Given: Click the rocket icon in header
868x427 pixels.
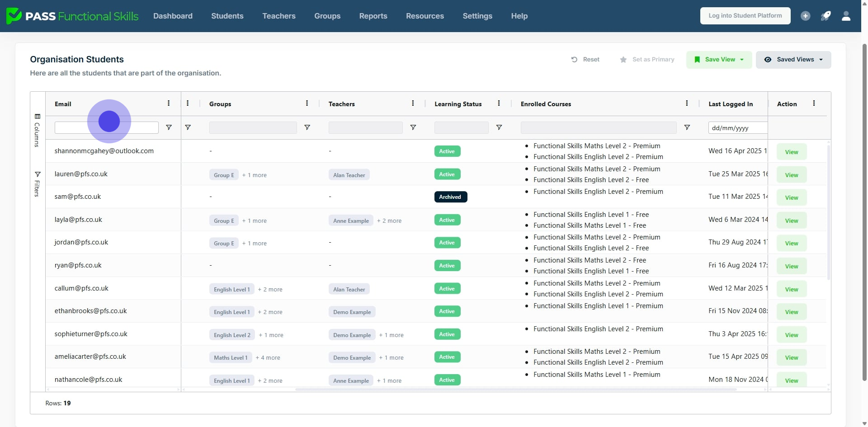Looking at the screenshot, I should click(826, 16).
